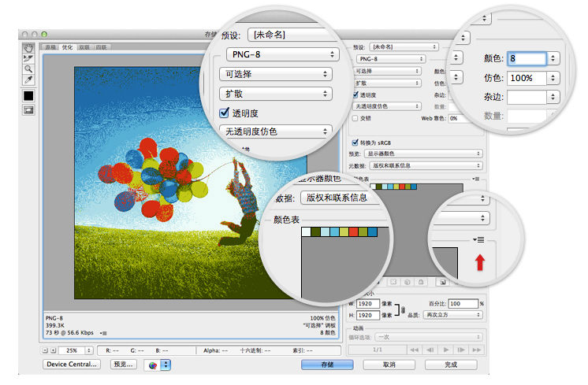Screen dimensions: 588x385
Task: Select the Slice Select tool
Action: pos(28,58)
